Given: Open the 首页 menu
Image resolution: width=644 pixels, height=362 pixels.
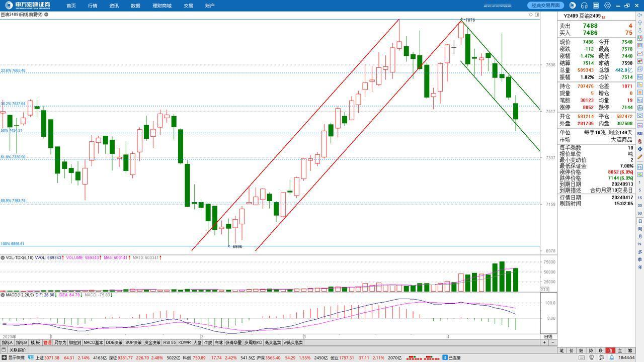Looking at the screenshot, I should [71, 6].
